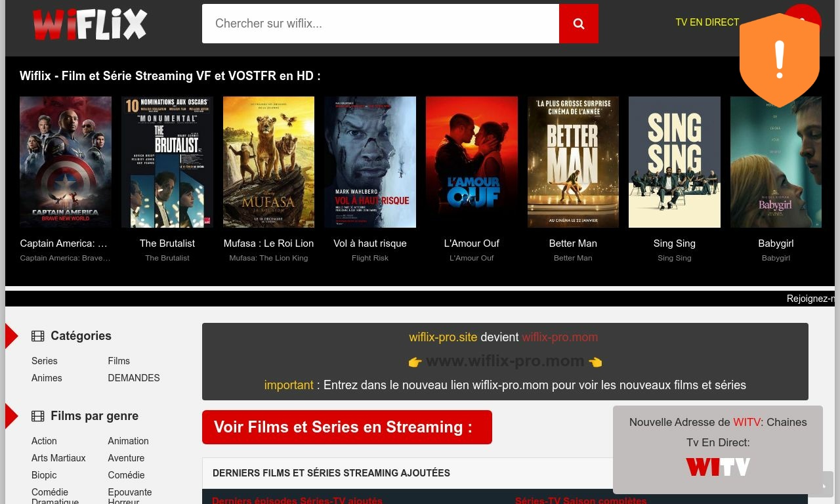The width and height of the screenshot is (840, 504).
Task: Click Sing Sing title link
Action: pyautogui.click(x=675, y=243)
